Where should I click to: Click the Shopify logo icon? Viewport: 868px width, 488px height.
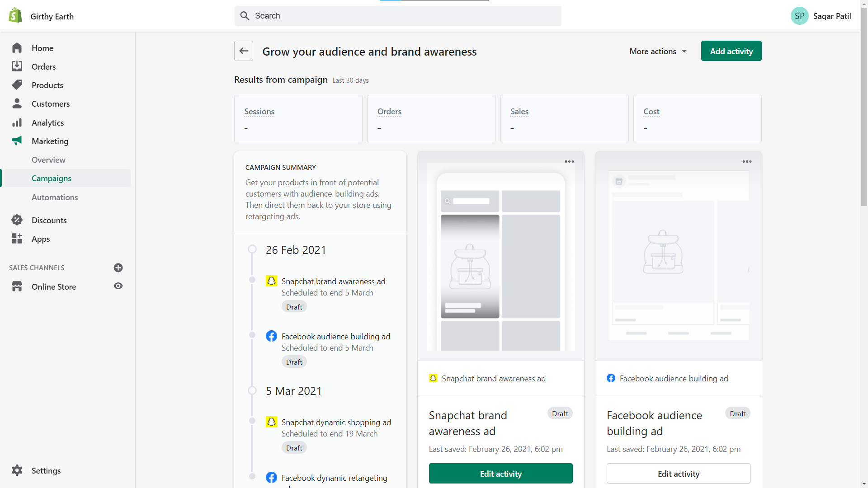click(x=15, y=16)
